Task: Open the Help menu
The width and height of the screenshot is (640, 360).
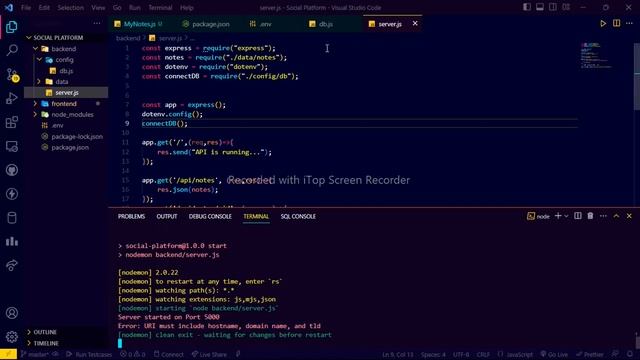Action: pyautogui.click(x=187, y=7)
